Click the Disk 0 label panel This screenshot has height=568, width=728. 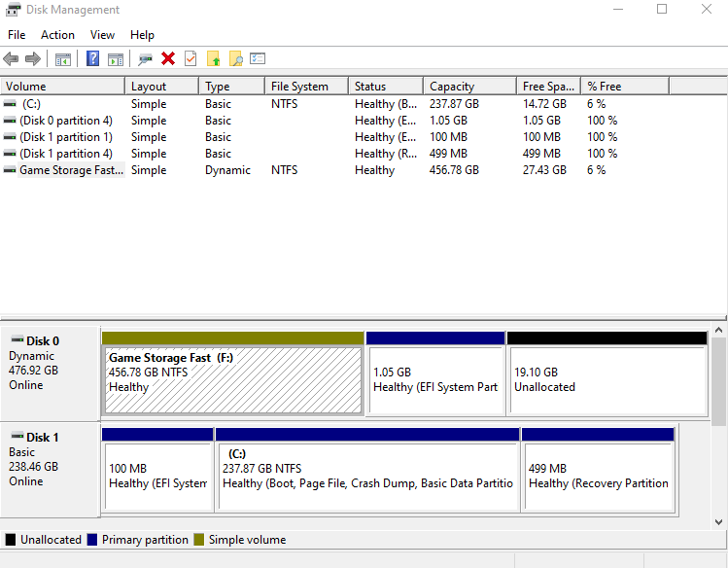point(51,371)
